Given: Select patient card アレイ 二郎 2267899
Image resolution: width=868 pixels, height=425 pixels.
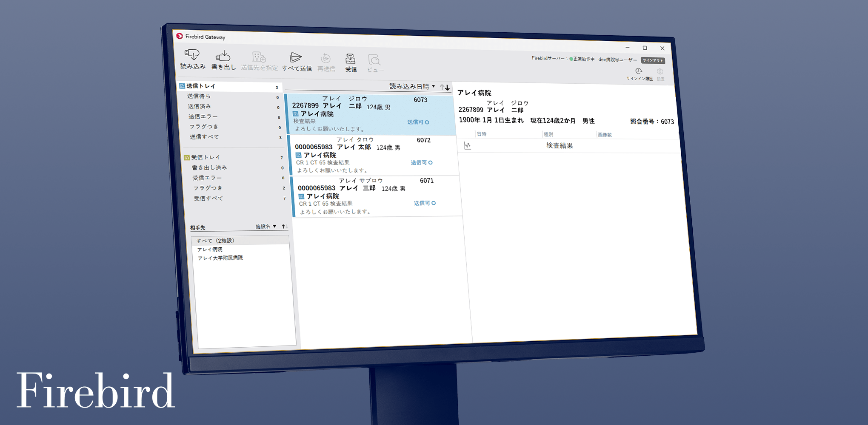Looking at the screenshot, I should tap(370, 114).
